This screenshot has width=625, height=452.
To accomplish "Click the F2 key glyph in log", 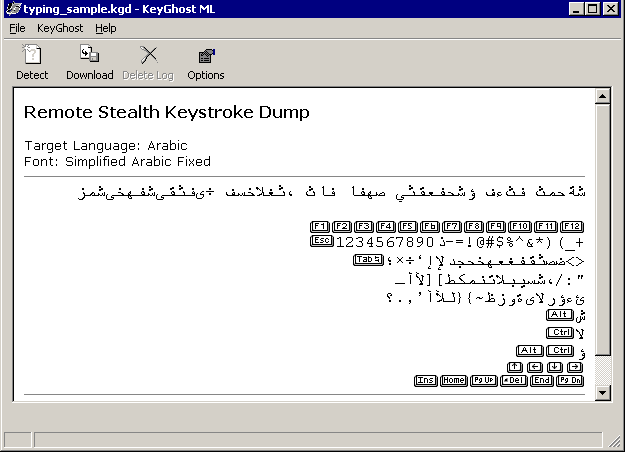I will (342, 227).
